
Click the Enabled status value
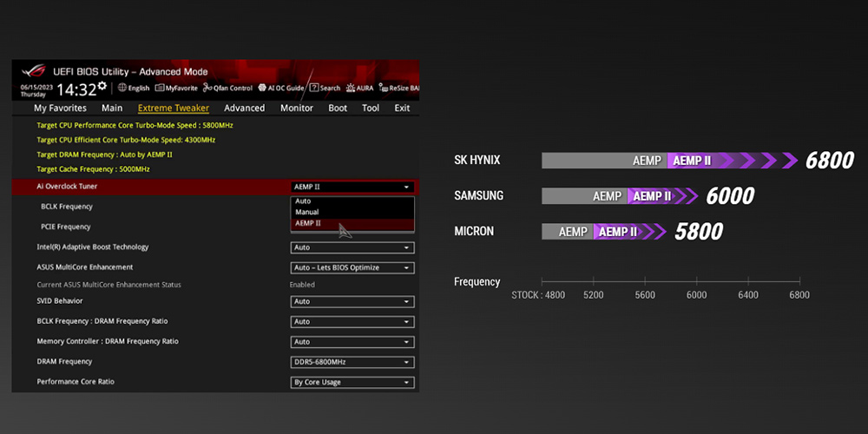click(x=302, y=285)
